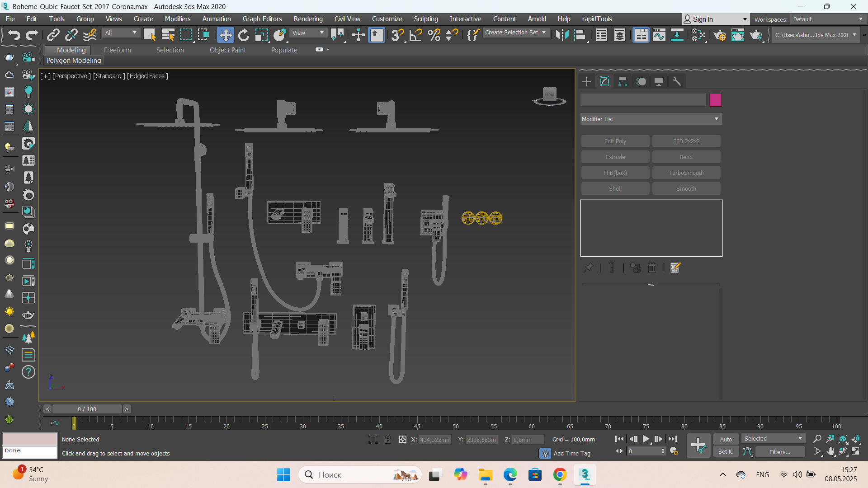868x488 pixels.
Task: Click the Play Animation button
Action: pos(646,439)
